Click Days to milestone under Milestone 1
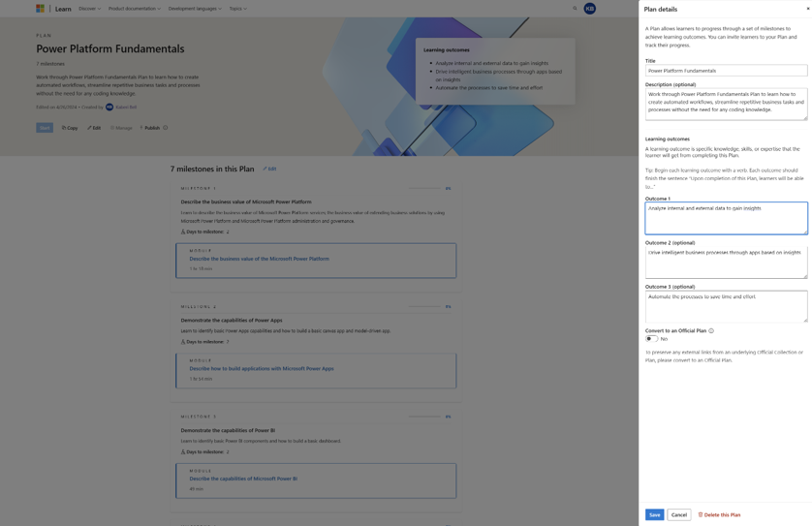Screen dimensions: 812x526 pos(205,232)
